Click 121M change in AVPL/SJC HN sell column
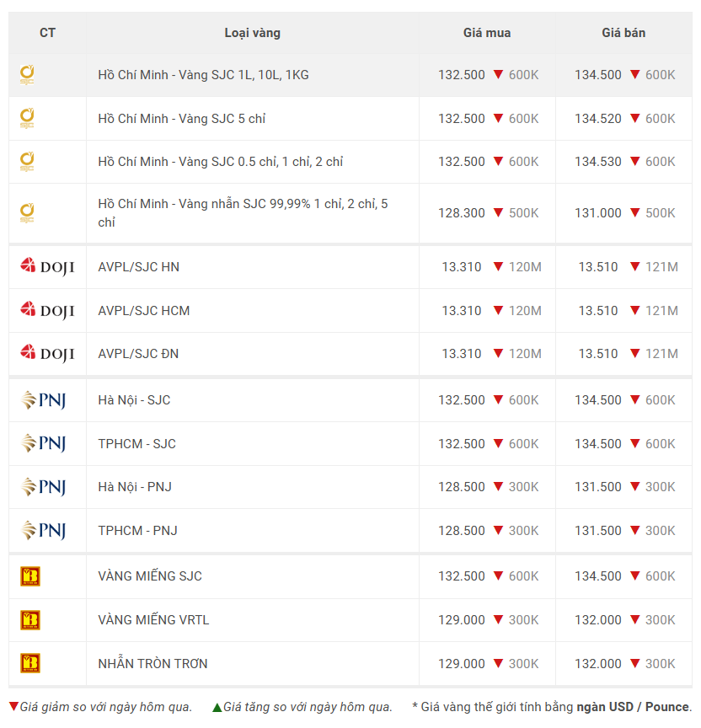The width and height of the screenshot is (701, 728). (x=661, y=267)
